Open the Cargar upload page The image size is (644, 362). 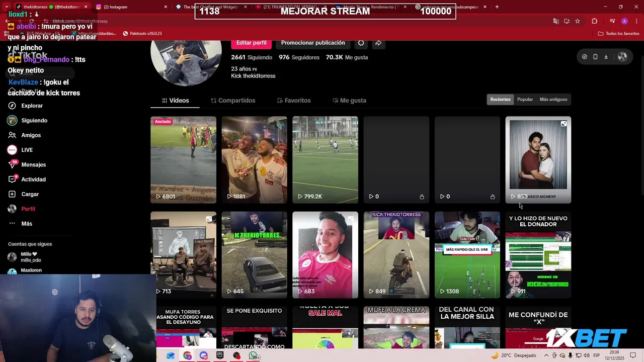click(x=30, y=194)
